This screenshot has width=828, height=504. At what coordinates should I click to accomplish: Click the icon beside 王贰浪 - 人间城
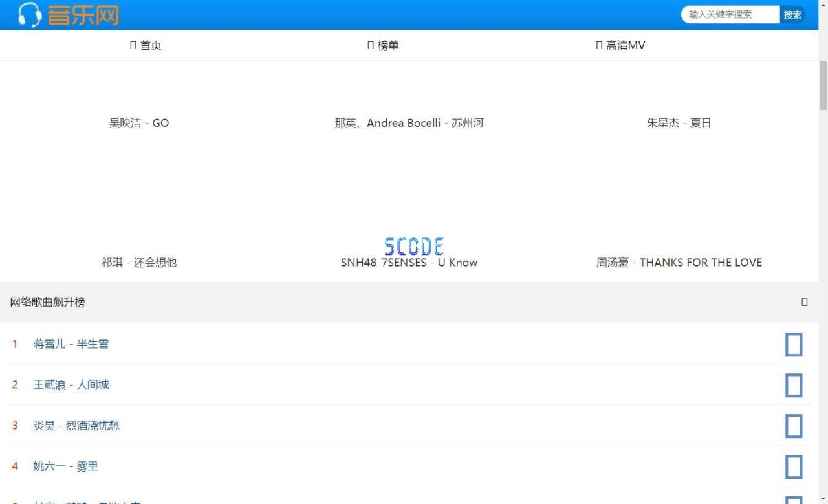794,385
